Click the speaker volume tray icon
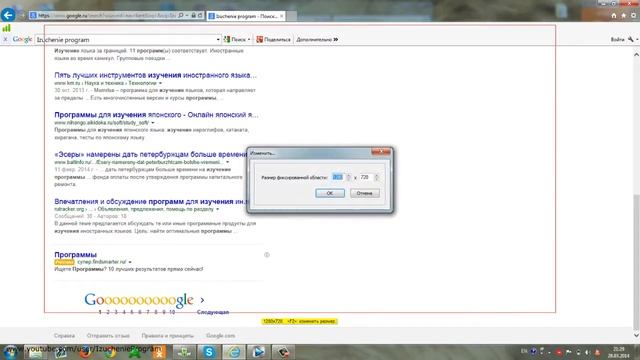Image resolution: width=640 pixels, height=360 pixels. [587, 352]
